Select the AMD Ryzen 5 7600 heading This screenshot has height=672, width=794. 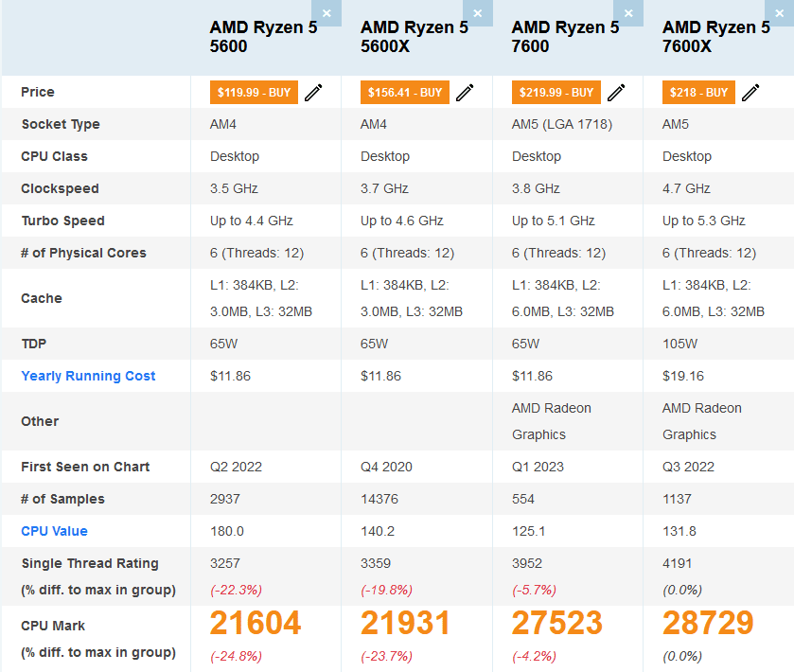565,37
